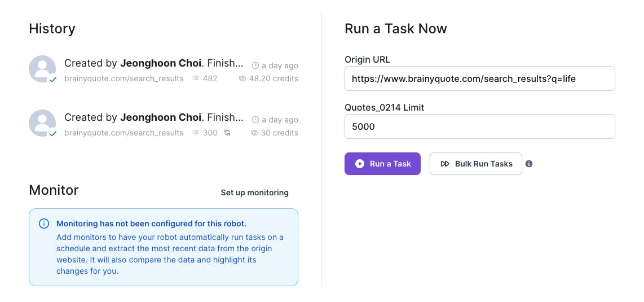Click the green checkmark on the 482-row task avatar

(53, 80)
